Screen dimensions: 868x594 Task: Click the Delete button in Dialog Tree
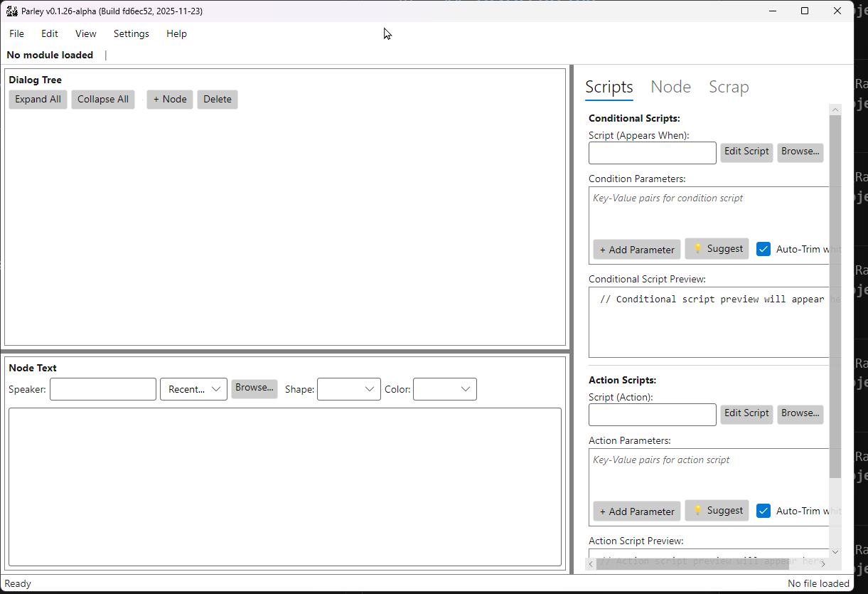click(218, 100)
